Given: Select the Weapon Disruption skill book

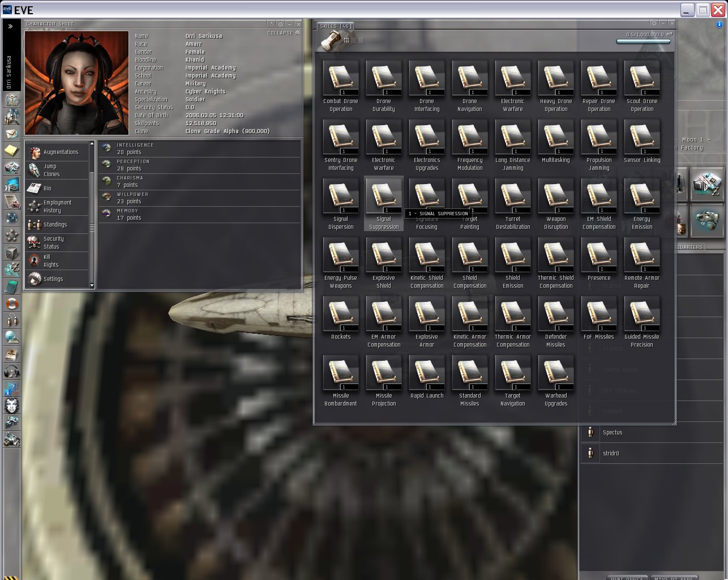Looking at the screenshot, I should coord(556,204).
